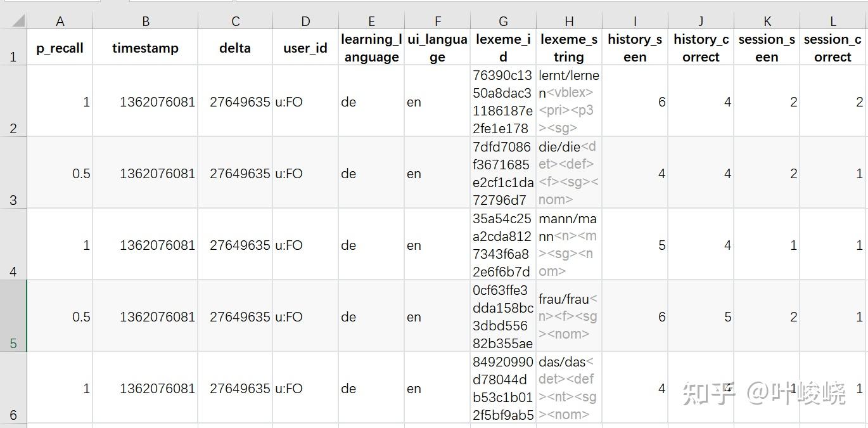Click the column G header
Image resolution: width=868 pixels, height=428 pixels.
coord(503,22)
